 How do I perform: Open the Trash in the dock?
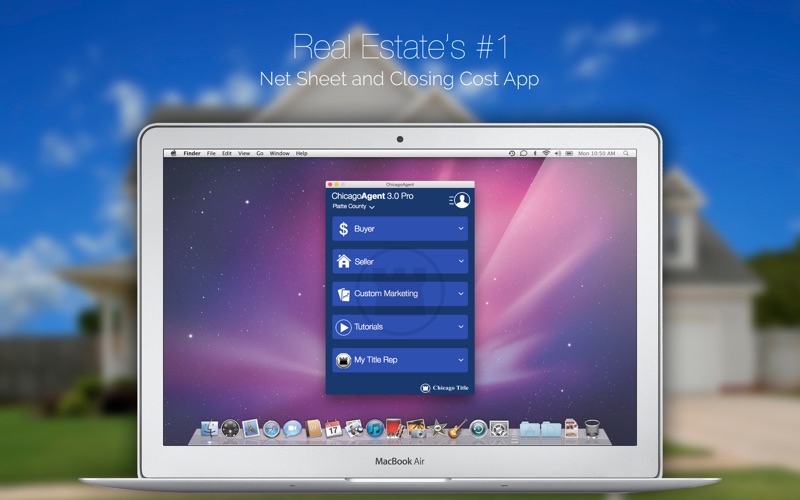(x=592, y=429)
